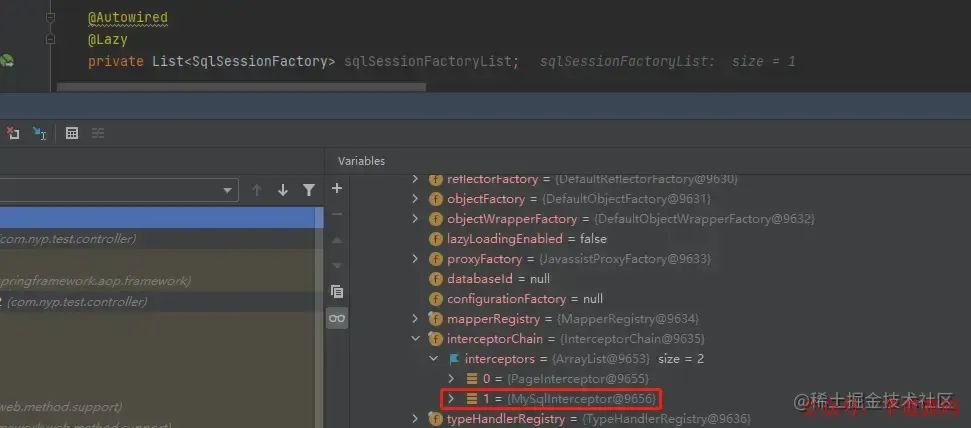971x428 pixels.
Task: Click the Run to Cursor icon
Action: [40, 133]
